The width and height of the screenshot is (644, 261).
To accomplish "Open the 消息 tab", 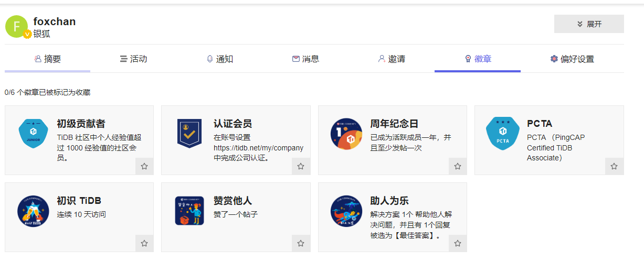I will pyautogui.click(x=305, y=59).
